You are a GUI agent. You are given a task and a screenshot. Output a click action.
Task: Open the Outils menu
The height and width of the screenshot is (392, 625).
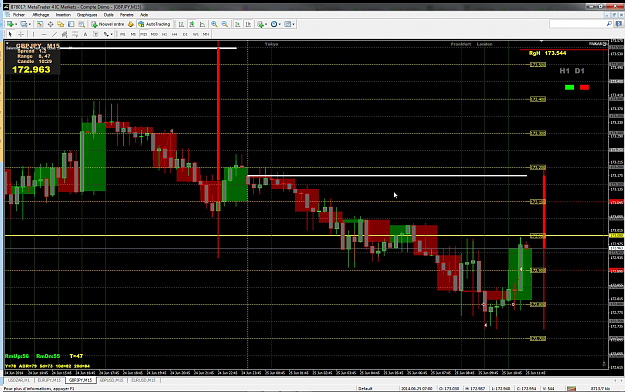[108, 15]
